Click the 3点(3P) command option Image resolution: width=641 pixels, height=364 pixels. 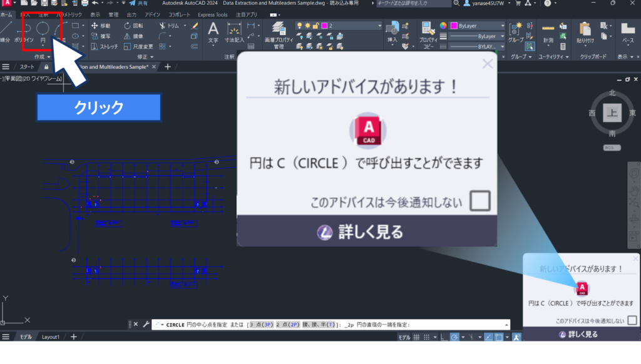click(x=261, y=325)
